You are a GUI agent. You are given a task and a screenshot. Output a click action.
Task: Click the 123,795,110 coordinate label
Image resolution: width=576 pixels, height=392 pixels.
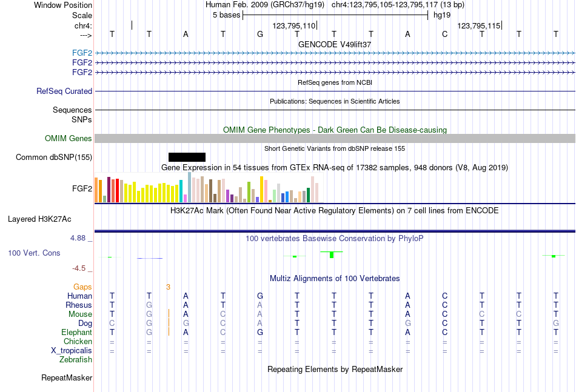(x=294, y=25)
